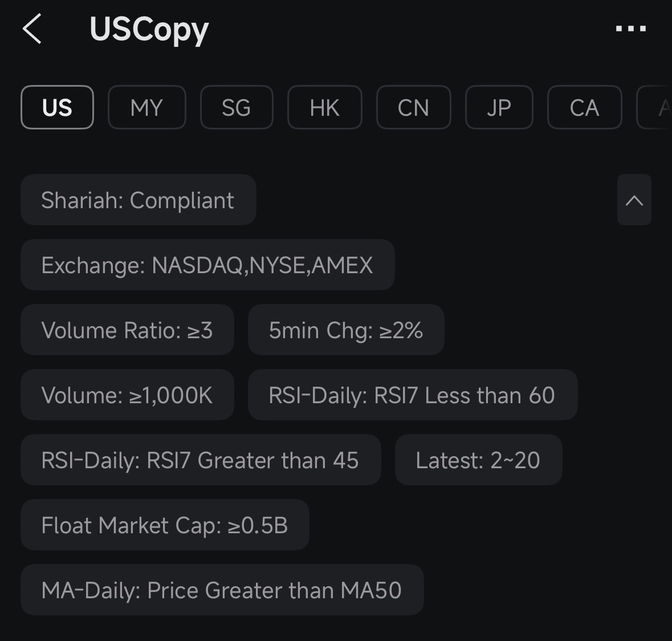The height and width of the screenshot is (641, 672).
Task: Switch to the MY market tab
Action: [x=146, y=107]
